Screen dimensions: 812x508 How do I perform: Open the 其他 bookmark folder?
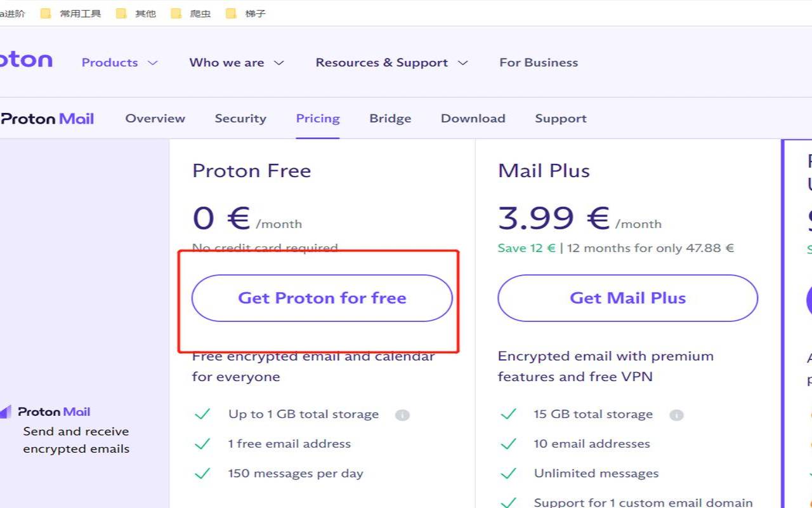point(136,13)
